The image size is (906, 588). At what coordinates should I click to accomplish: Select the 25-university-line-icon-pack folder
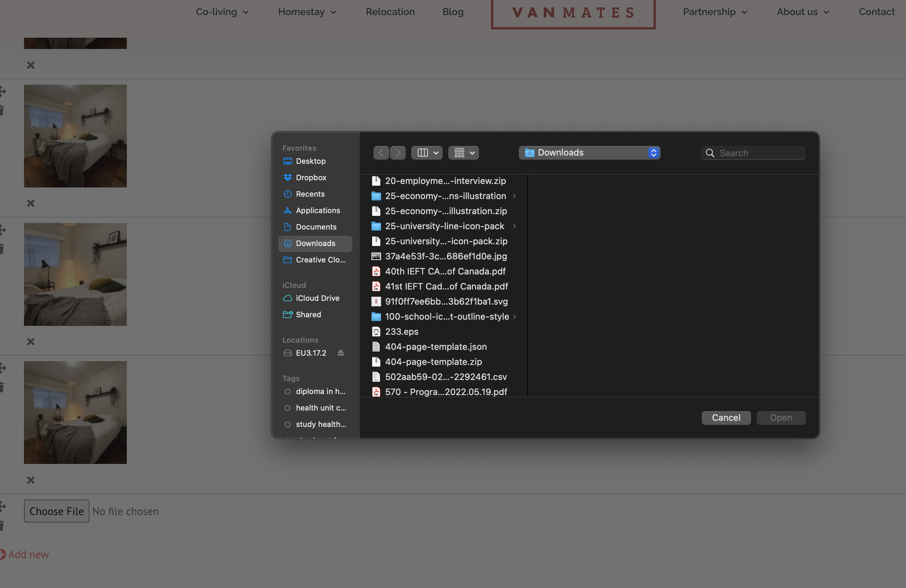[x=439, y=226]
